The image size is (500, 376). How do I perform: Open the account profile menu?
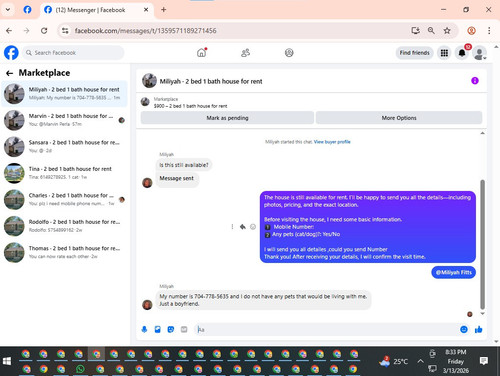pyautogui.click(x=479, y=53)
